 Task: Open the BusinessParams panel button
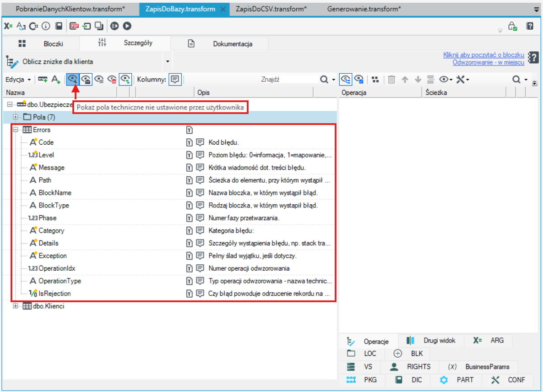[x=479, y=367]
